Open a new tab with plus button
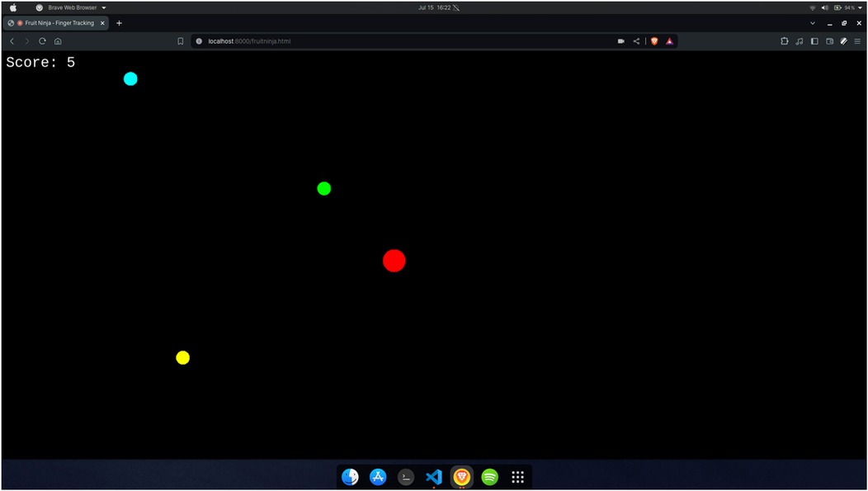 click(x=119, y=23)
